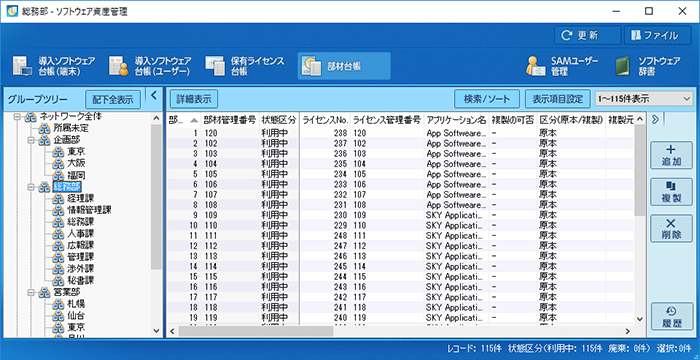Open the 履歴 history button
The height and width of the screenshot is (360, 700).
click(x=671, y=317)
